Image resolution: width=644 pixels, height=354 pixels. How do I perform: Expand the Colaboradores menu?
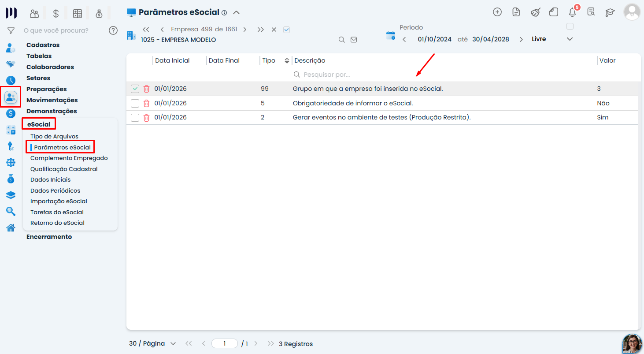click(x=50, y=67)
